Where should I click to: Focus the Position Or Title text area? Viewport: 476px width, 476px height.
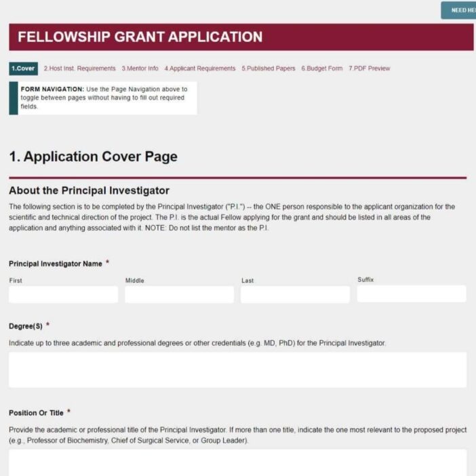click(238, 462)
